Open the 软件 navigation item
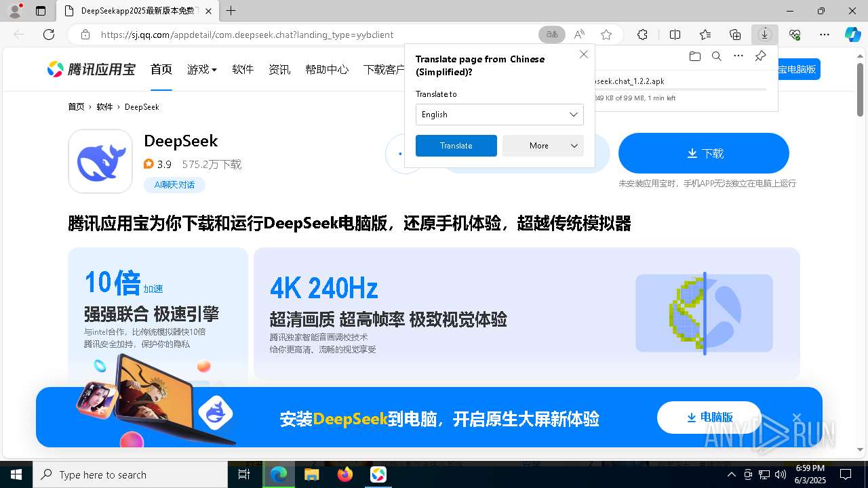Viewport: 868px width, 488px height. (243, 69)
